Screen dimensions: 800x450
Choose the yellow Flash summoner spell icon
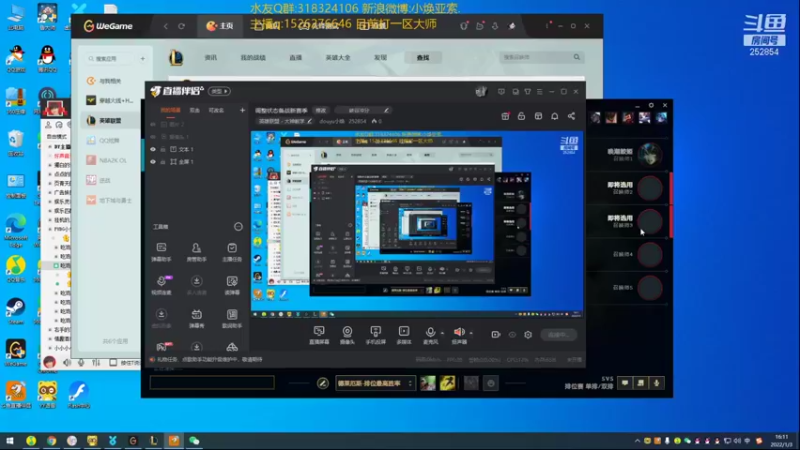(x=447, y=383)
